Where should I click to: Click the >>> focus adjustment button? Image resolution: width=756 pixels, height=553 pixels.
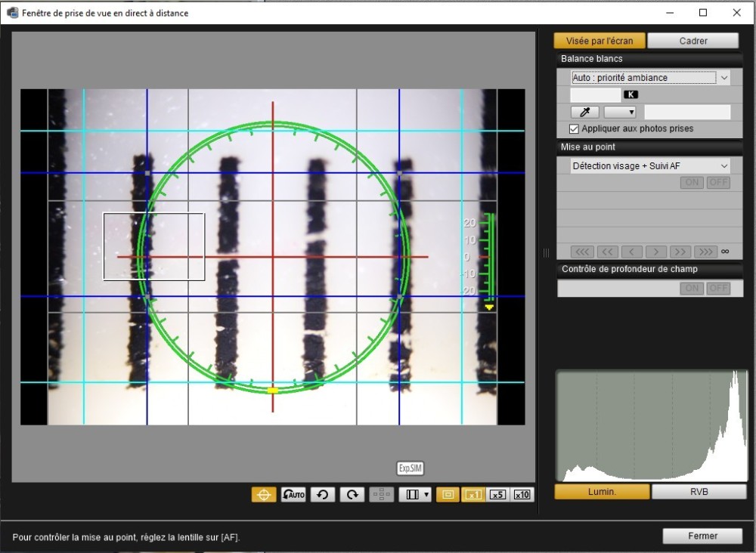pos(705,252)
